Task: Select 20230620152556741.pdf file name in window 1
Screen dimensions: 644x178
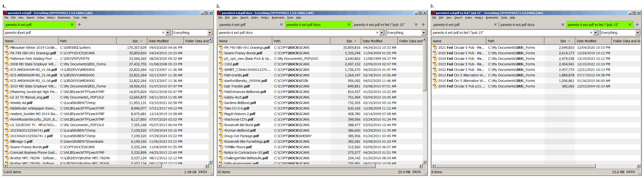Action: point(30,131)
